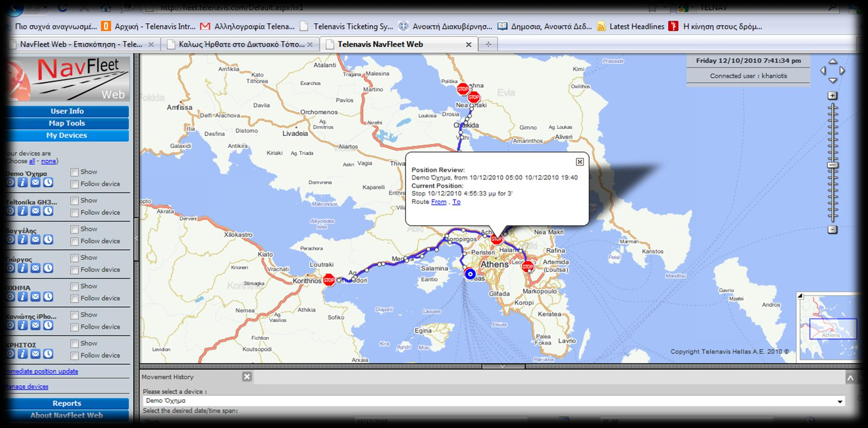868x428 pixels.
Task: Click the envelope icon for Βαγγέλης
Action: point(36,240)
